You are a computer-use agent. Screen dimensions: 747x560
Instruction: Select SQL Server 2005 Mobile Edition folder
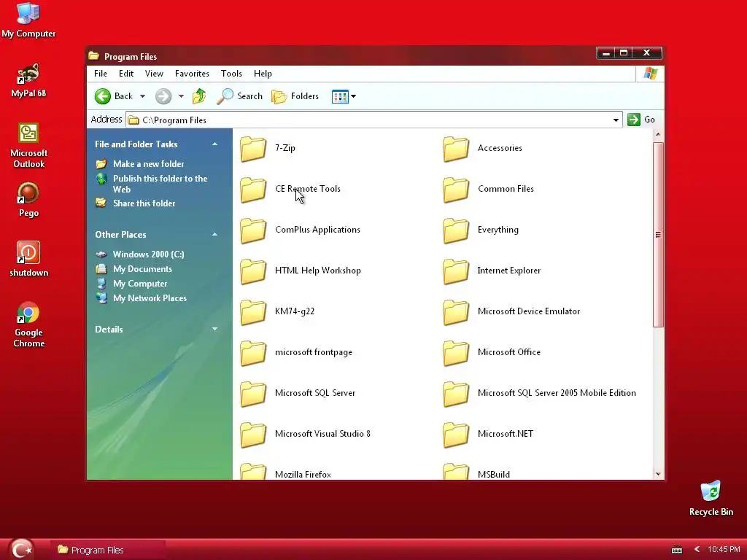point(456,394)
